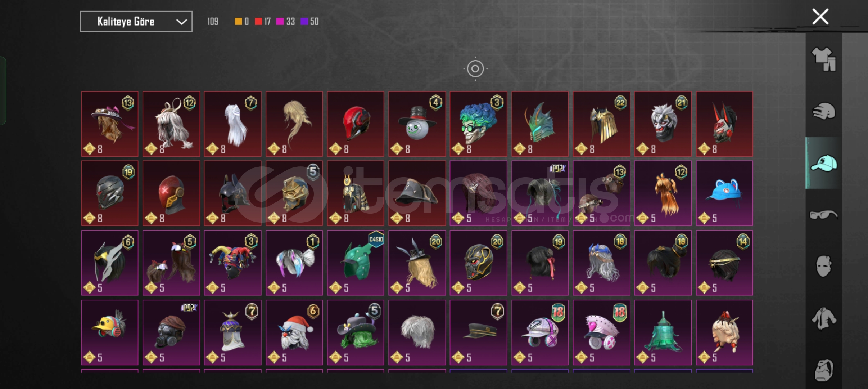Select the jacket category icon

pyautogui.click(x=823, y=318)
